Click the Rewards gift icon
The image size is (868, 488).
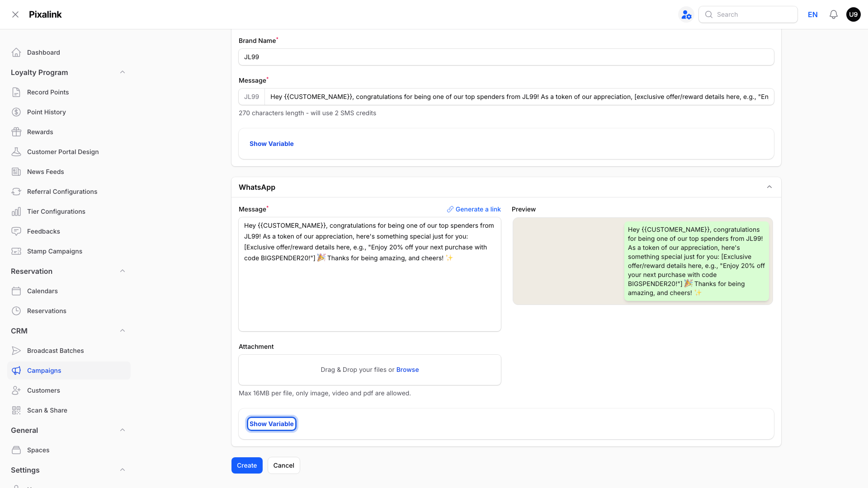point(16,132)
